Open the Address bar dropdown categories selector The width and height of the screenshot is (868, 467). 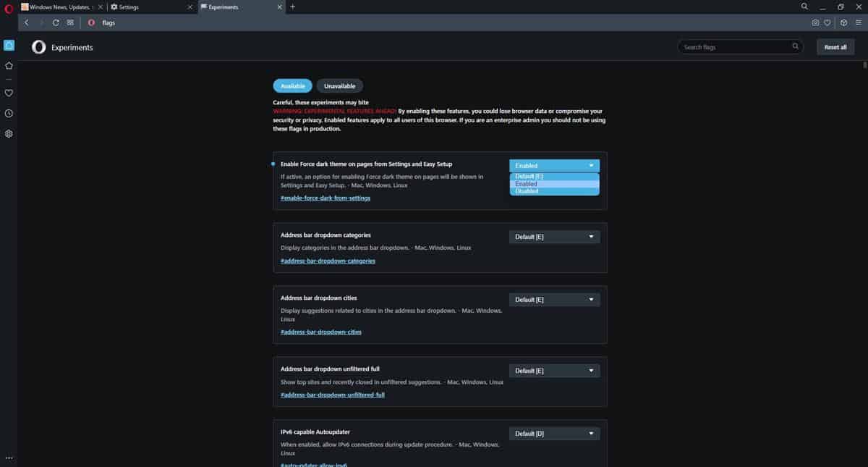(554, 237)
